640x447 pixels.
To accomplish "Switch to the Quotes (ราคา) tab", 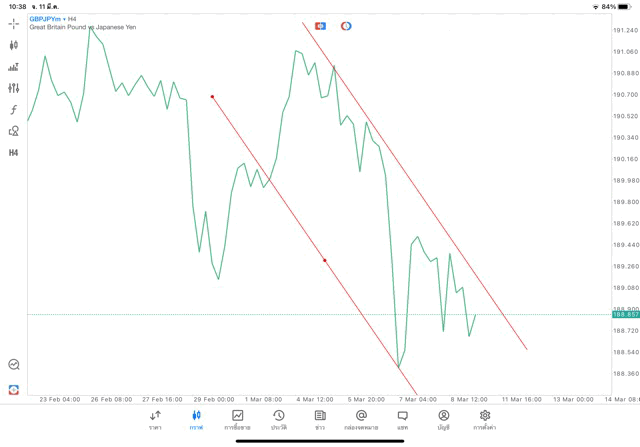I will coord(155,419).
